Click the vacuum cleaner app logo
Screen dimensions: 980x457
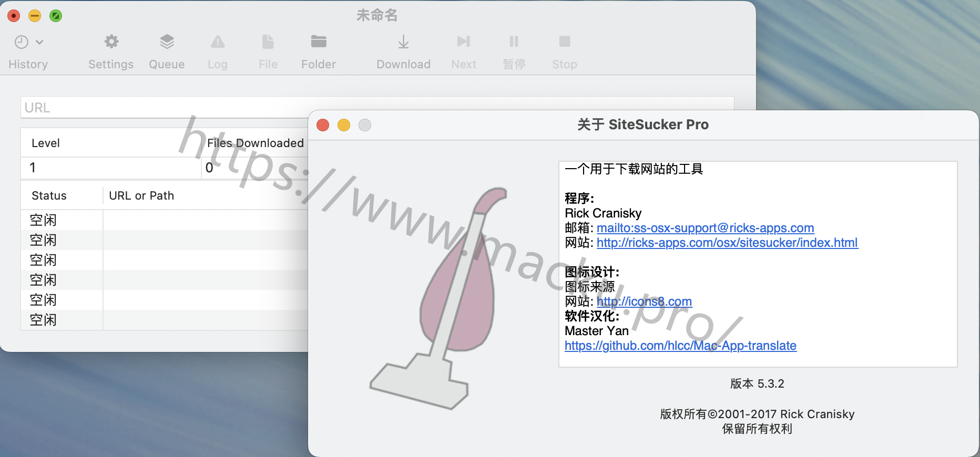439,298
